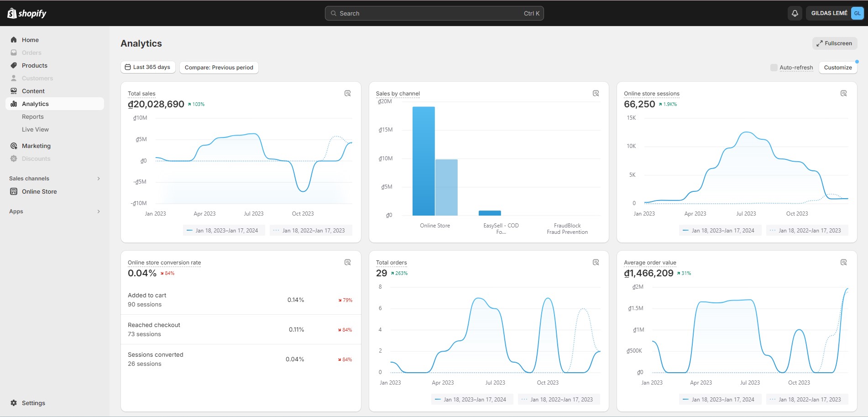
Task: Open the Sales by channel report icon
Action: pyautogui.click(x=596, y=93)
